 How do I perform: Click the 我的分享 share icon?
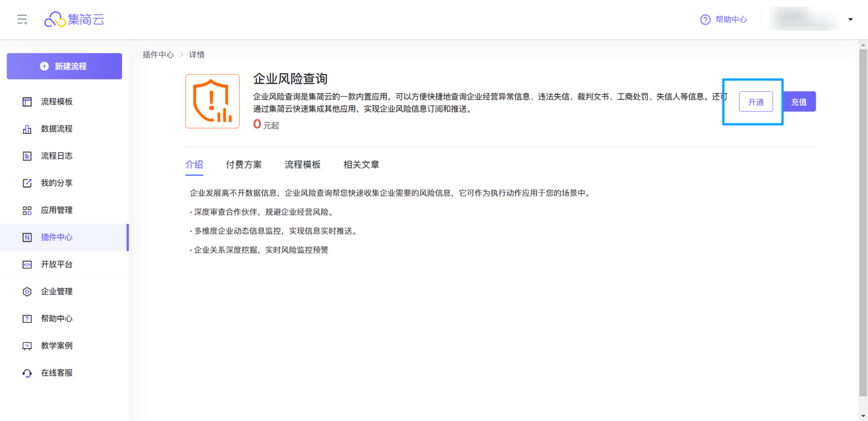point(27,183)
